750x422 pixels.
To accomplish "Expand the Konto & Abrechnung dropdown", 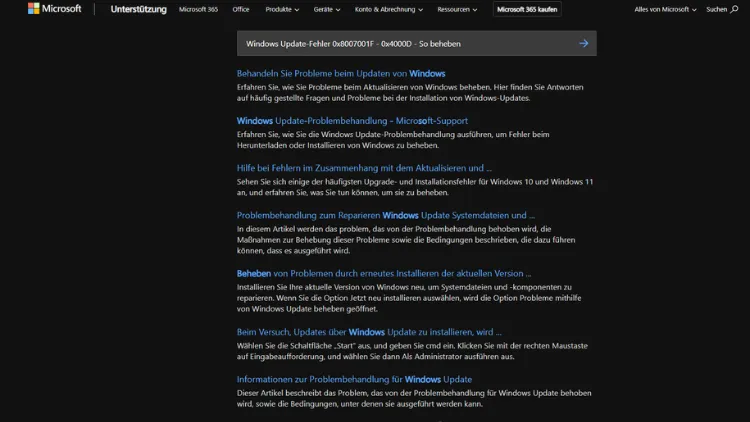I will pos(388,9).
